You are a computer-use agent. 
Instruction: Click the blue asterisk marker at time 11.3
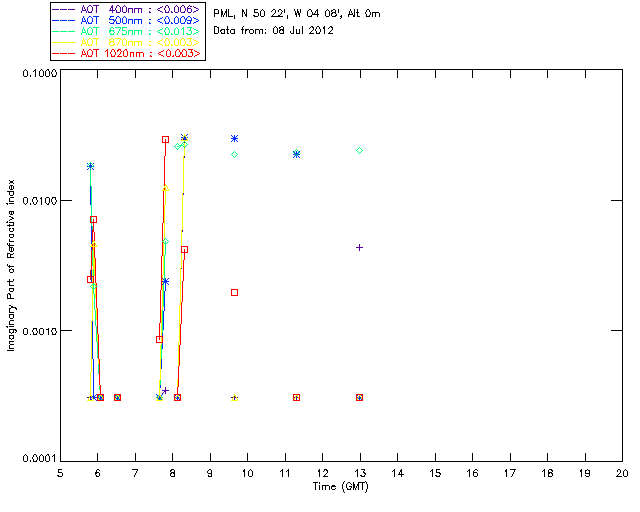coord(297,154)
